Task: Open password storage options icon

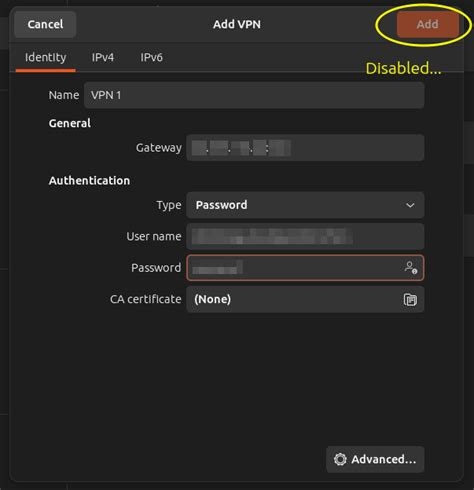Action: (x=410, y=268)
